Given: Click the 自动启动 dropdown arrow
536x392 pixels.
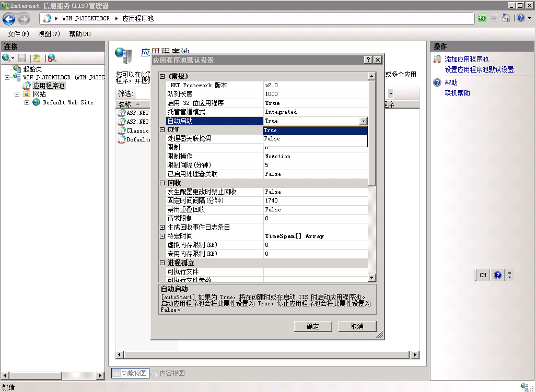Looking at the screenshot, I should pyautogui.click(x=364, y=121).
